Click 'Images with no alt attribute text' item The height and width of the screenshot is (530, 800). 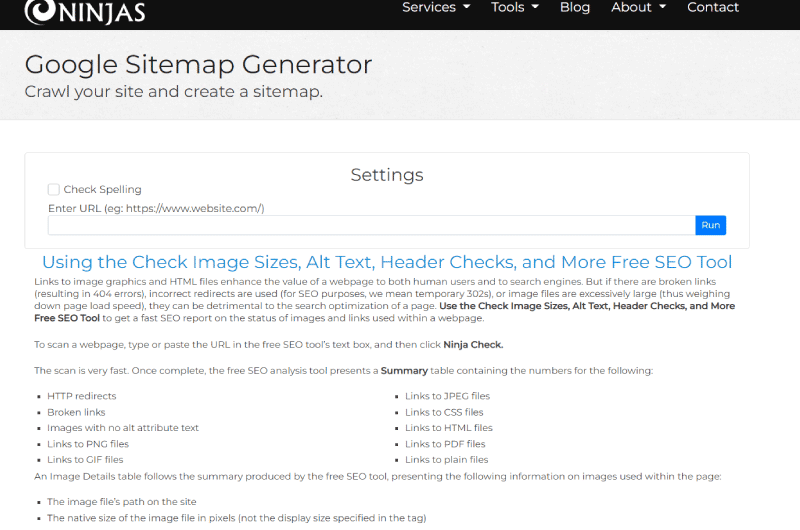pos(122,428)
